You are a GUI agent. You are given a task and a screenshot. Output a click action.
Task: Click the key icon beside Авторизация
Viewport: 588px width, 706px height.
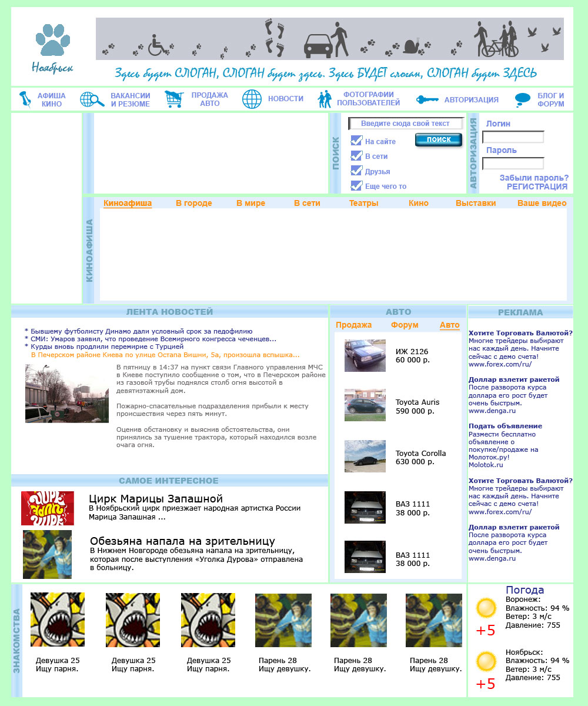point(427,99)
